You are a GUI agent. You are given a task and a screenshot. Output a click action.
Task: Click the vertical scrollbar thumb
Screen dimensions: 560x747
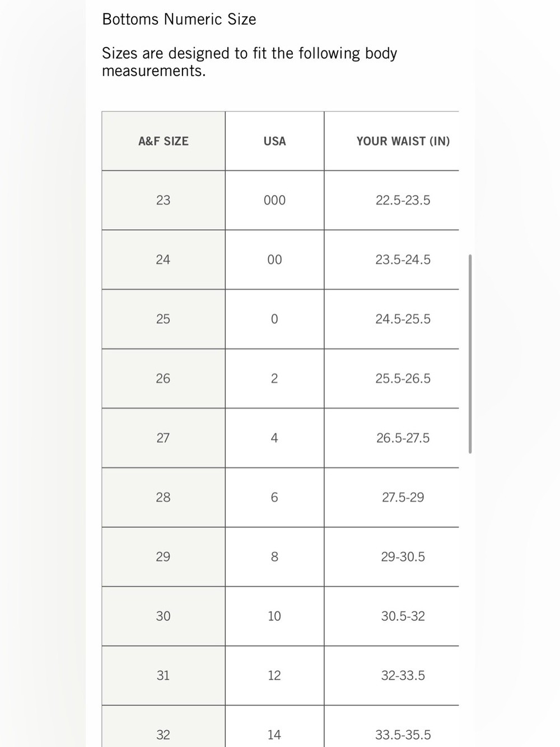pyautogui.click(x=470, y=354)
